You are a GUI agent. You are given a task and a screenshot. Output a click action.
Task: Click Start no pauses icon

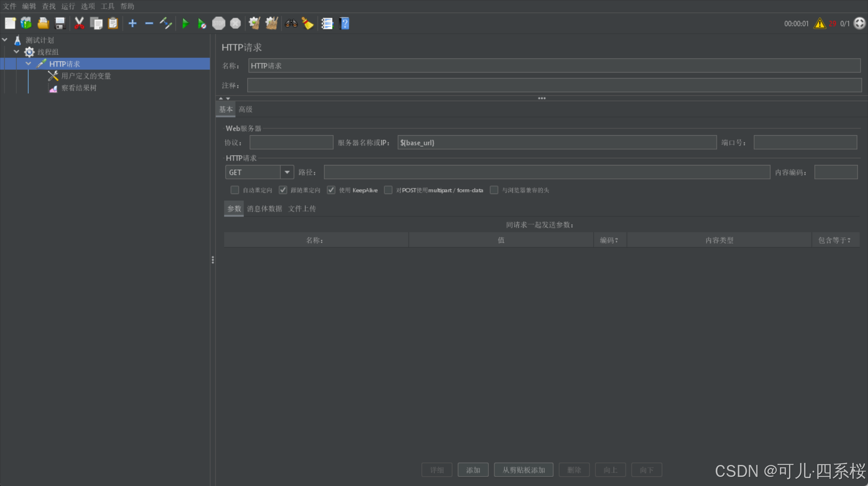(202, 24)
